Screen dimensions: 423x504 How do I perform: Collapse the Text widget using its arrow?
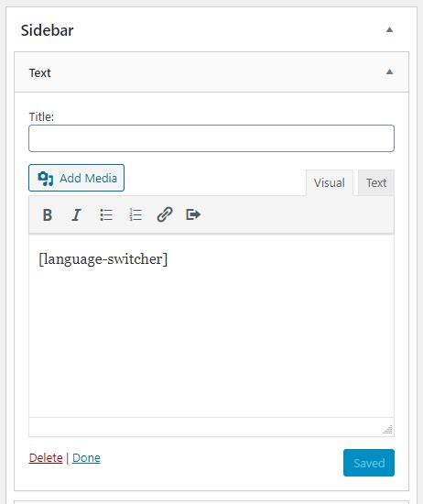389,71
